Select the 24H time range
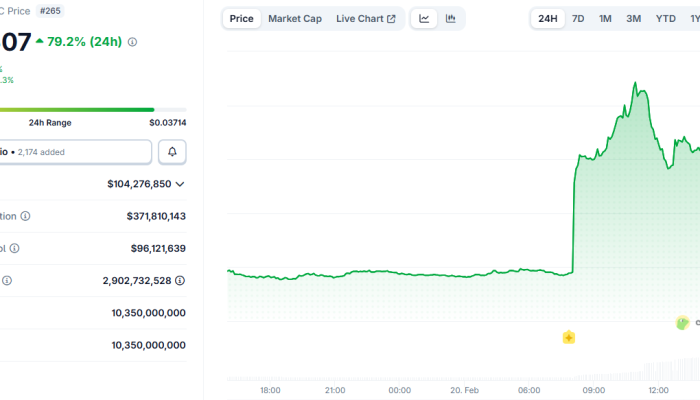Image resolution: width=700 pixels, height=400 pixels. 548,19
